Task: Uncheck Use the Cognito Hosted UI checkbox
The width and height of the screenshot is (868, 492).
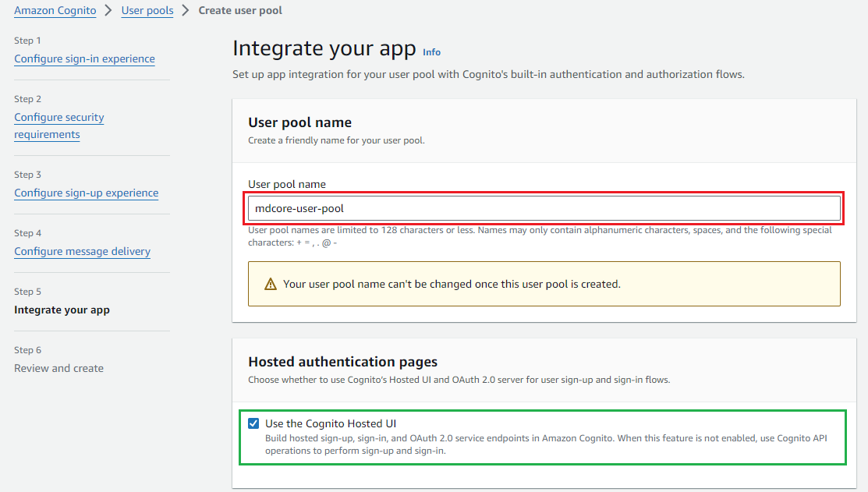Action: (x=253, y=423)
